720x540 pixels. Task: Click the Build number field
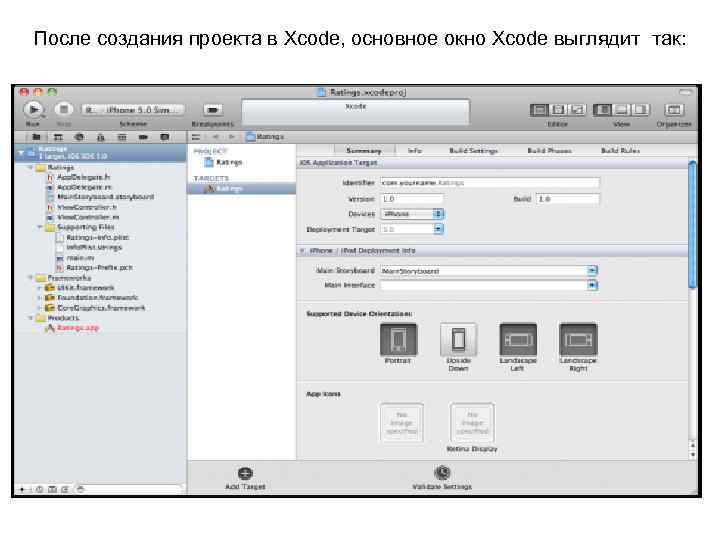(x=568, y=199)
